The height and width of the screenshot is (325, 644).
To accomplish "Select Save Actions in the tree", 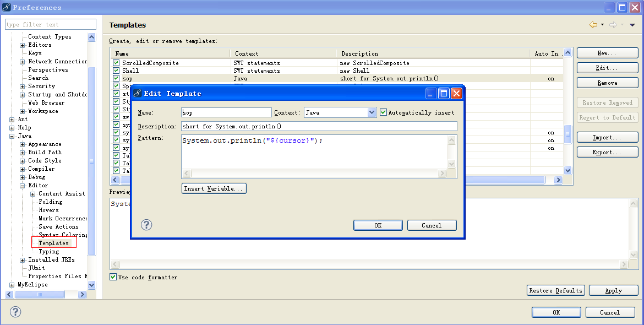I will pyautogui.click(x=58, y=226).
